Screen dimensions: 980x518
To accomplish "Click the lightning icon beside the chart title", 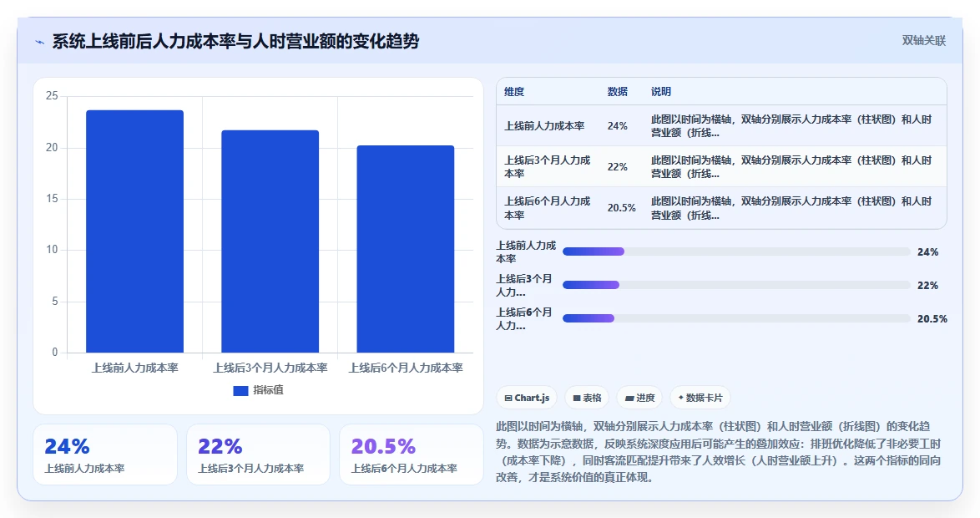I will (x=40, y=42).
